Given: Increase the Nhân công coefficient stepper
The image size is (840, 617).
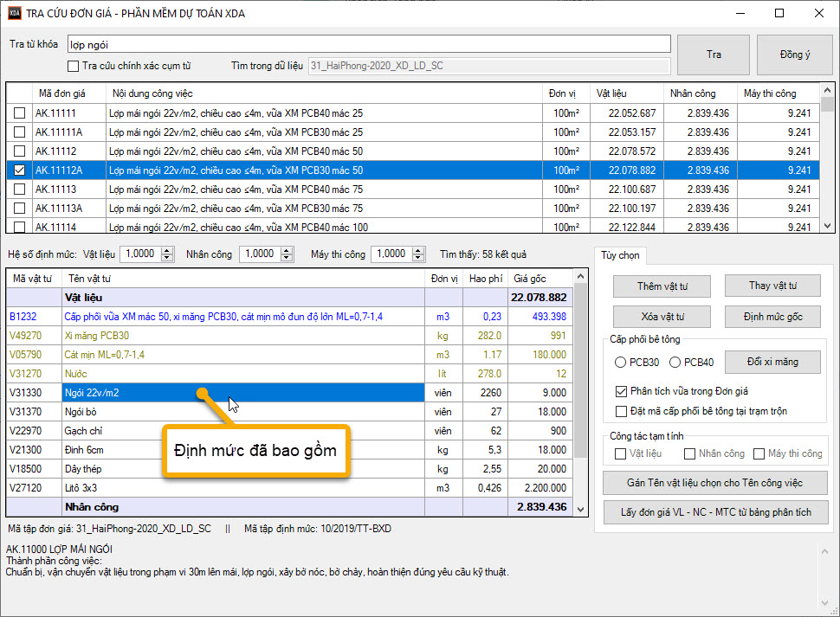Looking at the screenshot, I should click(287, 250).
